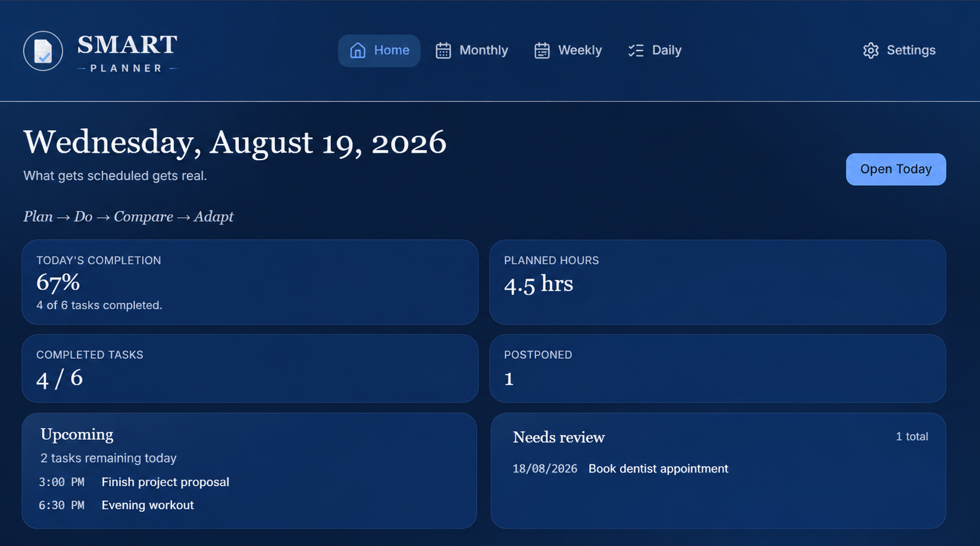Click the gear icon beside Settings

point(871,50)
